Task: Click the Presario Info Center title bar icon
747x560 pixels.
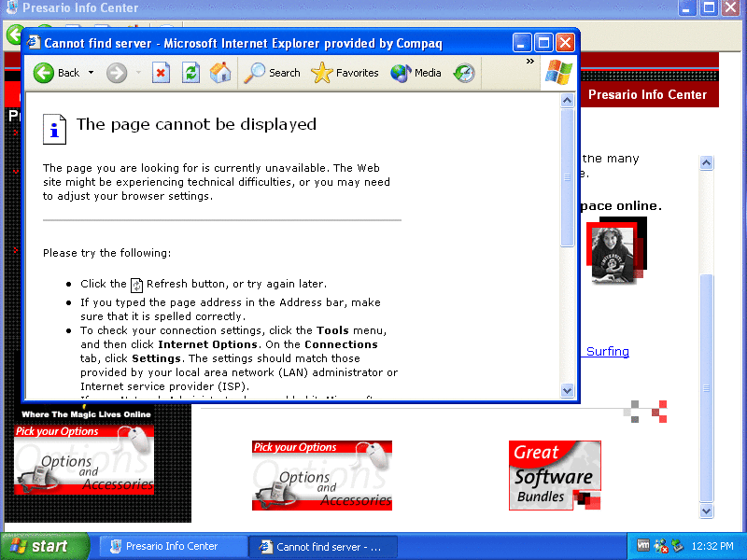Action: pos(11,7)
